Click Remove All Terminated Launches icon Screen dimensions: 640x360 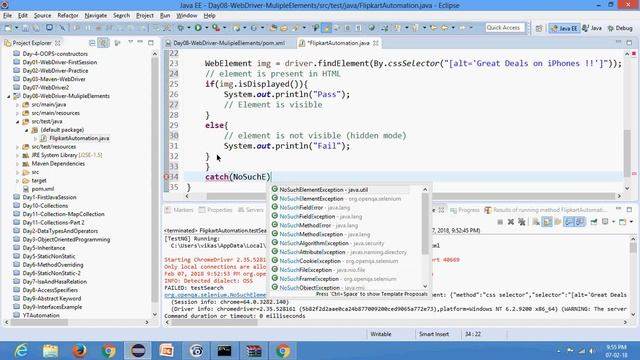point(521,222)
